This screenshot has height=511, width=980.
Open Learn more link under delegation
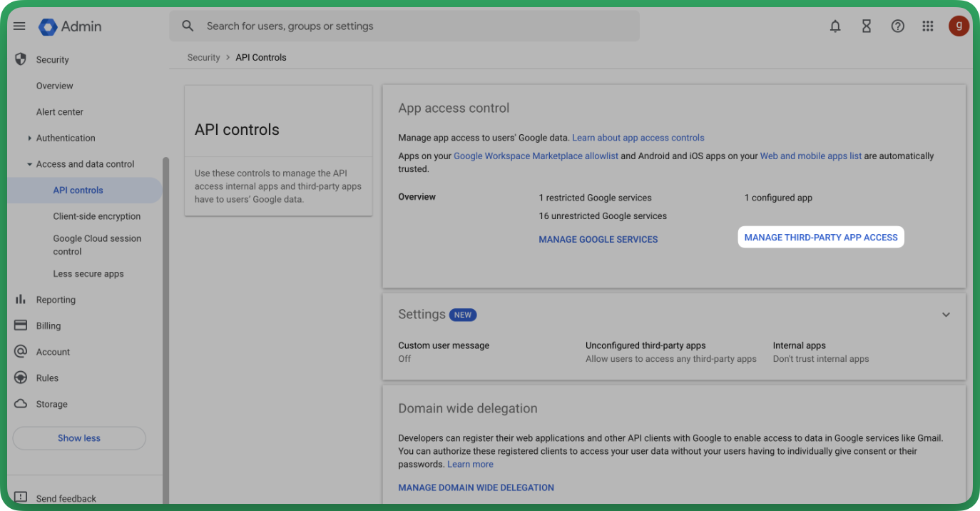(x=470, y=465)
